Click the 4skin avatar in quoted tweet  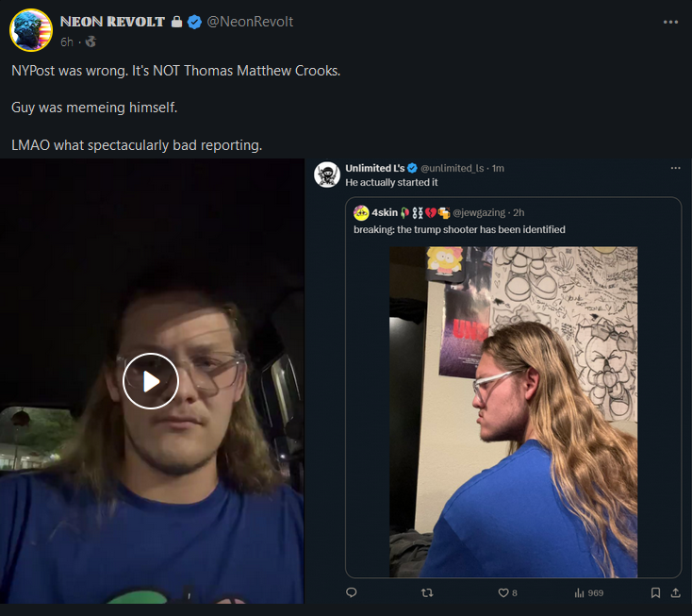(x=361, y=212)
